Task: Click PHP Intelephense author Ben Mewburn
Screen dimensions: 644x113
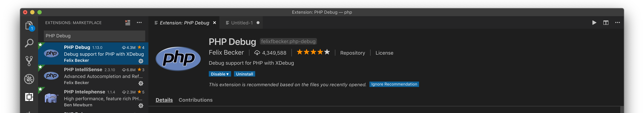Action: tap(78, 105)
